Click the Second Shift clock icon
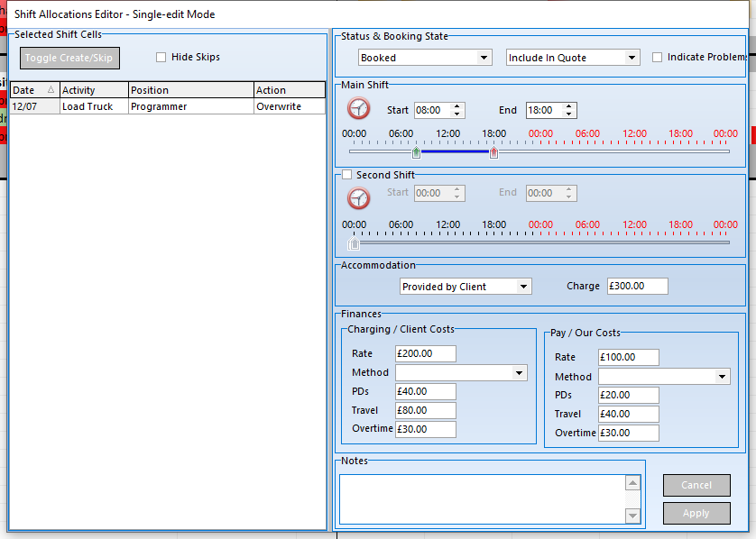Viewport: 756px width, 539px height. click(x=358, y=198)
